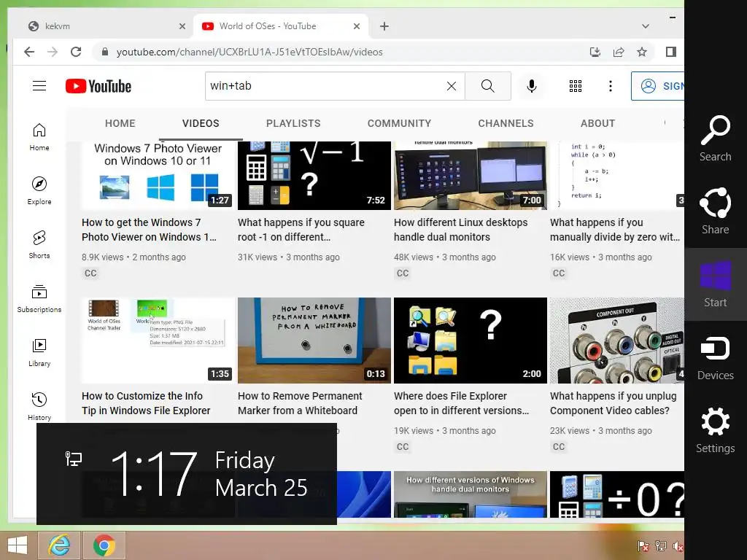Open 'How different Linux desktops' title link

(x=461, y=230)
